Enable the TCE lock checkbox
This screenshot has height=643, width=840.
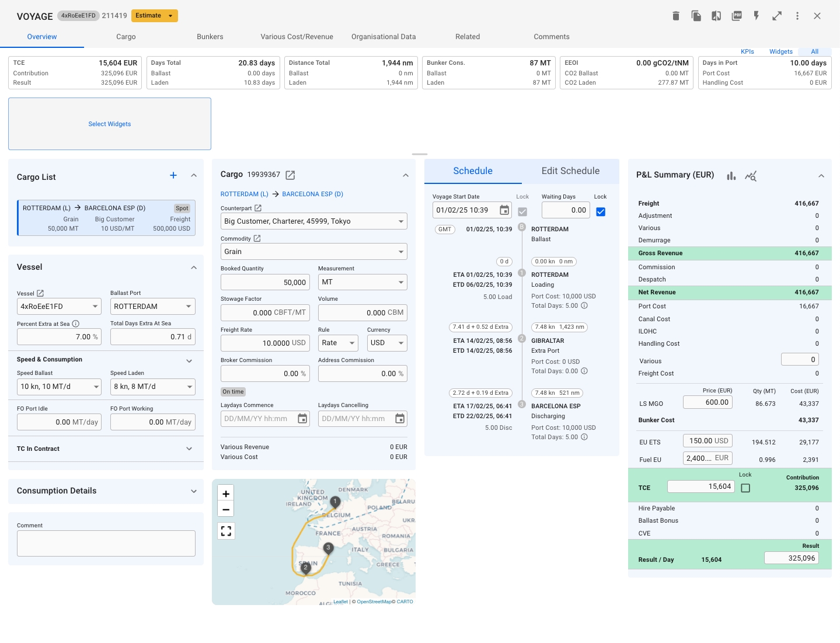(x=745, y=488)
